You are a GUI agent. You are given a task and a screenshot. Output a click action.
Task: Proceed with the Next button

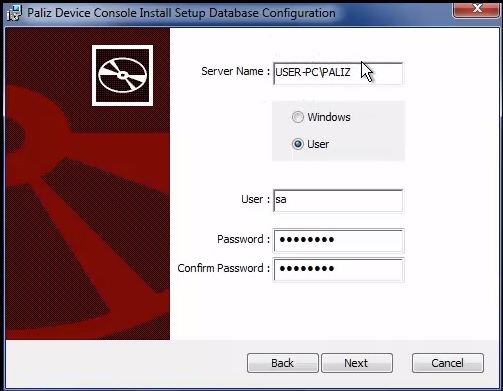click(357, 363)
